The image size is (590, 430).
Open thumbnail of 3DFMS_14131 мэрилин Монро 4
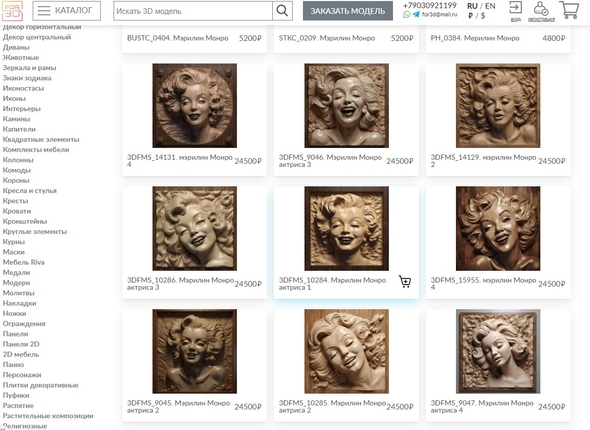tap(195, 105)
